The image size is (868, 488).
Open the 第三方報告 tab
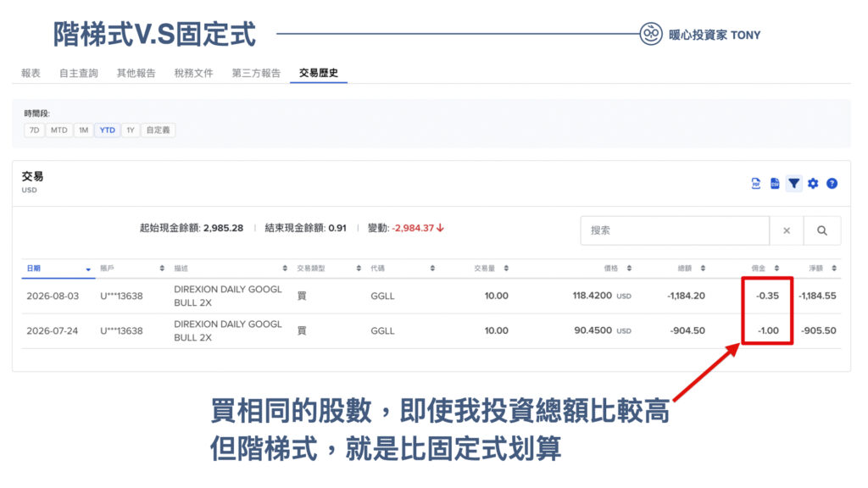click(x=256, y=73)
